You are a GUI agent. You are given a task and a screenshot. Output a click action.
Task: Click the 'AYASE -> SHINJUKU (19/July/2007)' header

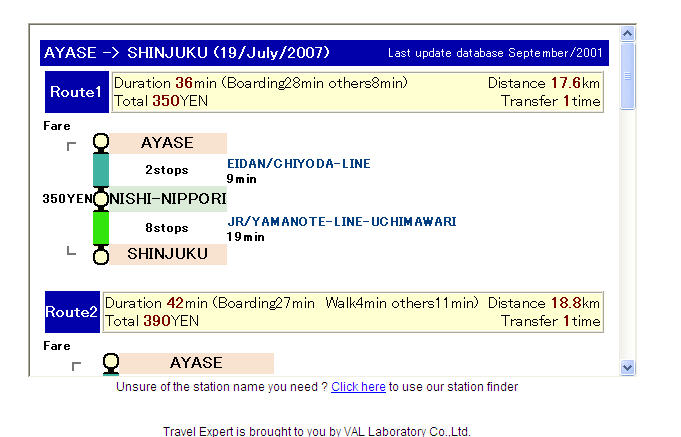pyautogui.click(x=187, y=53)
